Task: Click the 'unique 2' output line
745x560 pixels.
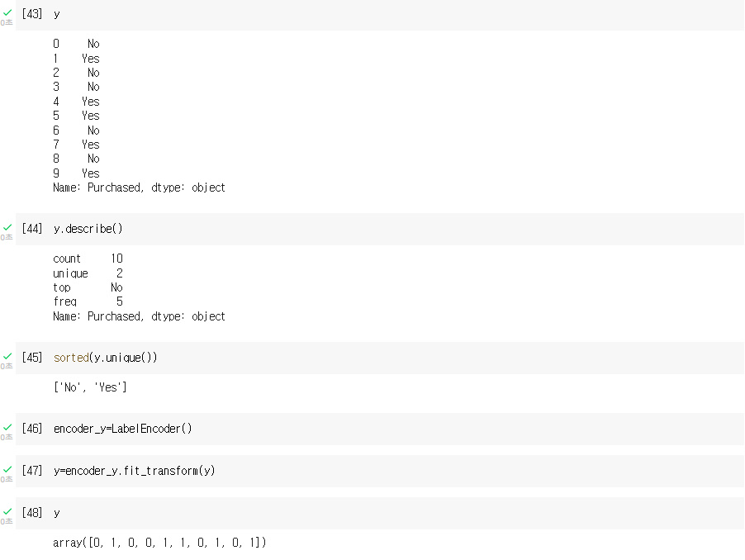Action: 88,273
